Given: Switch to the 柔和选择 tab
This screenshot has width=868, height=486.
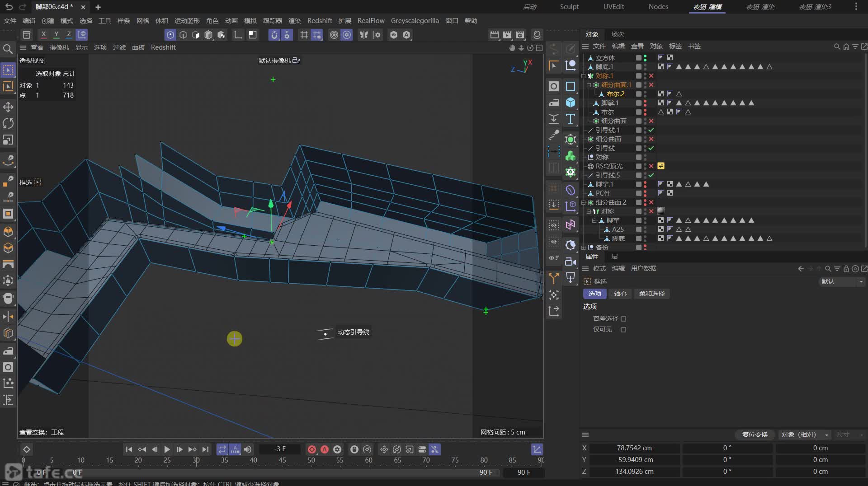Looking at the screenshot, I should tap(651, 294).
